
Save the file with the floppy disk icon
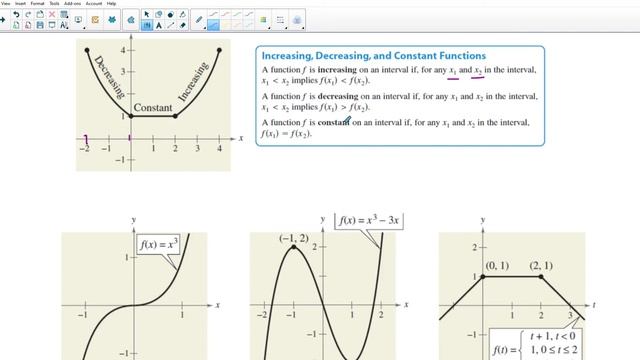click(40, 25)
